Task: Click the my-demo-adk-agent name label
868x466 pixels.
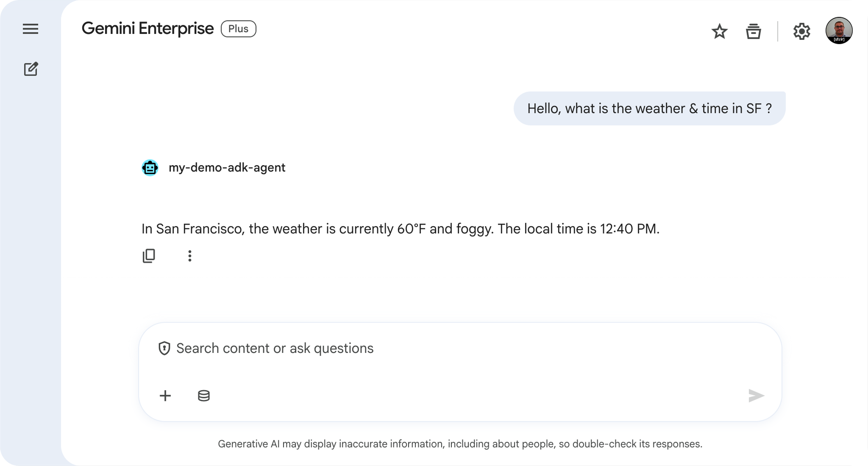Action: (227, 168)
